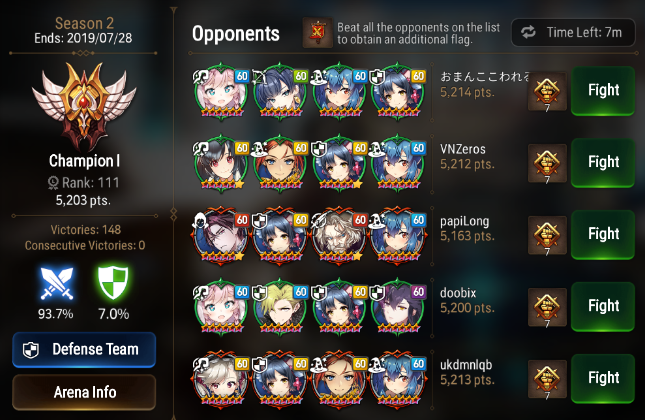
Task: Tap the reward badge beside VNZeros
Action: pos(547,163)
